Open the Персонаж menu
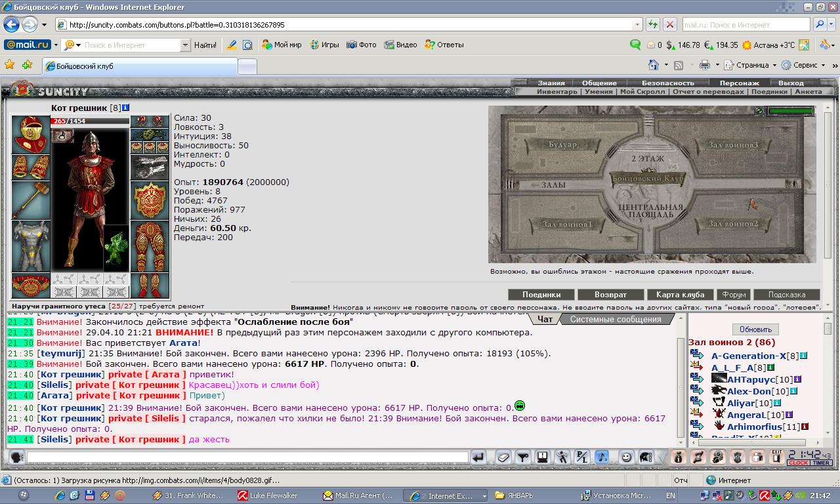The height and width of the screenshot is (504, 840). (x=739, y=83)
